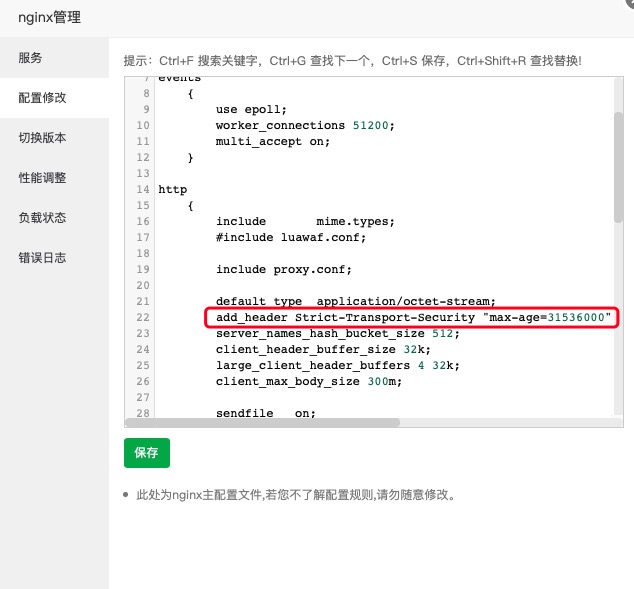Click the 'default_type application/octet-stream;' line

pyautogui.click(x=355, y=302)
